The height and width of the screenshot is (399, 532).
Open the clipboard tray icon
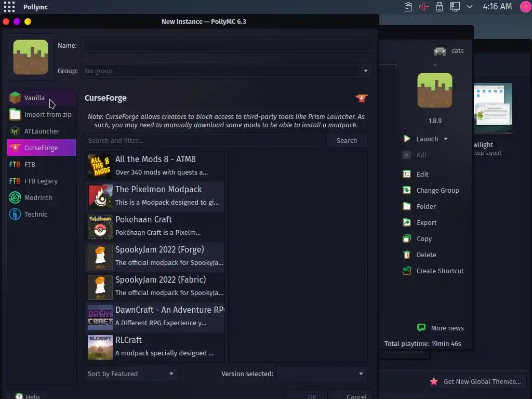(x=408, y=7)
